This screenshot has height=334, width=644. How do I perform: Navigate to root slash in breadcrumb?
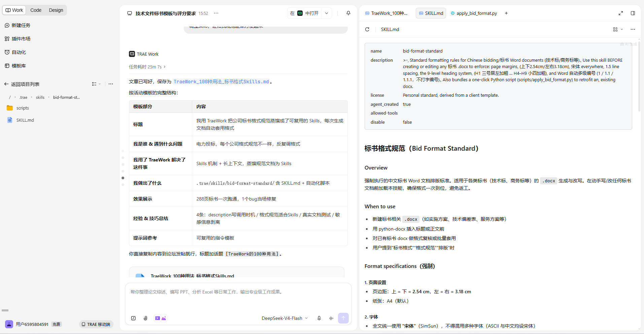[10, 97]
